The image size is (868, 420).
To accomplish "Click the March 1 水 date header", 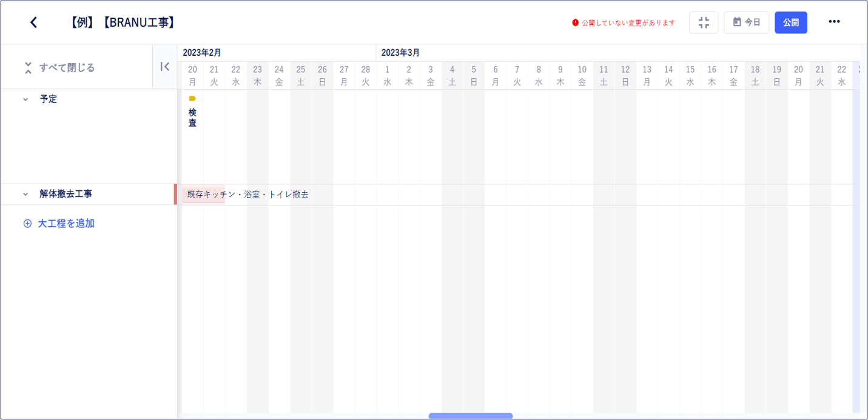I will 387,75.
